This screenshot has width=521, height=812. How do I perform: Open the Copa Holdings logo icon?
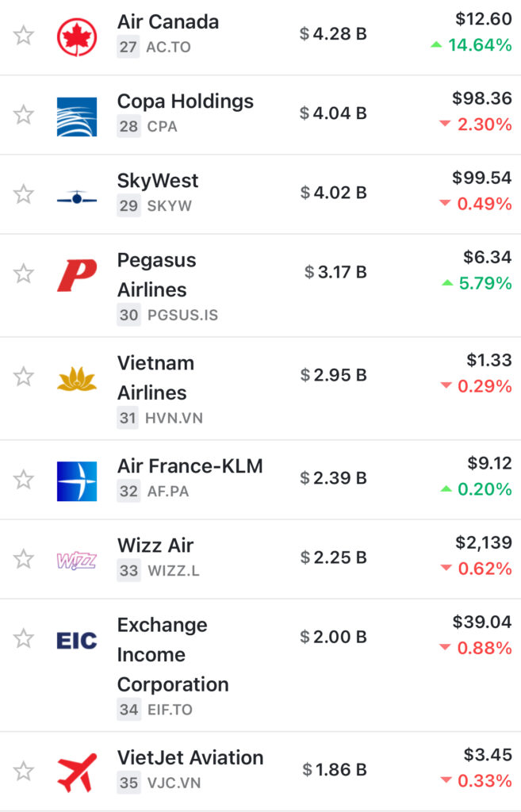click(77, 117)
